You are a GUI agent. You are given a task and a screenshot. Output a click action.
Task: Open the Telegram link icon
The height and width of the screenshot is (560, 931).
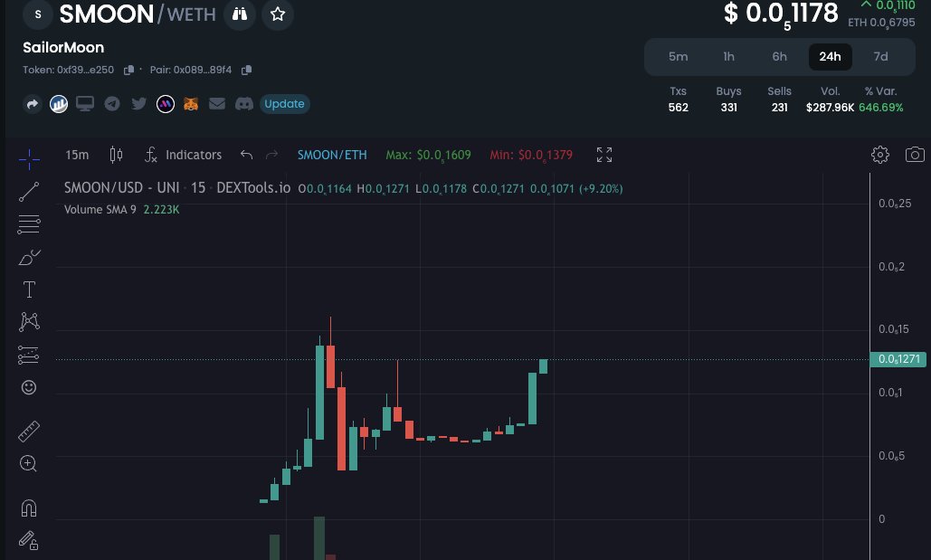112,104
